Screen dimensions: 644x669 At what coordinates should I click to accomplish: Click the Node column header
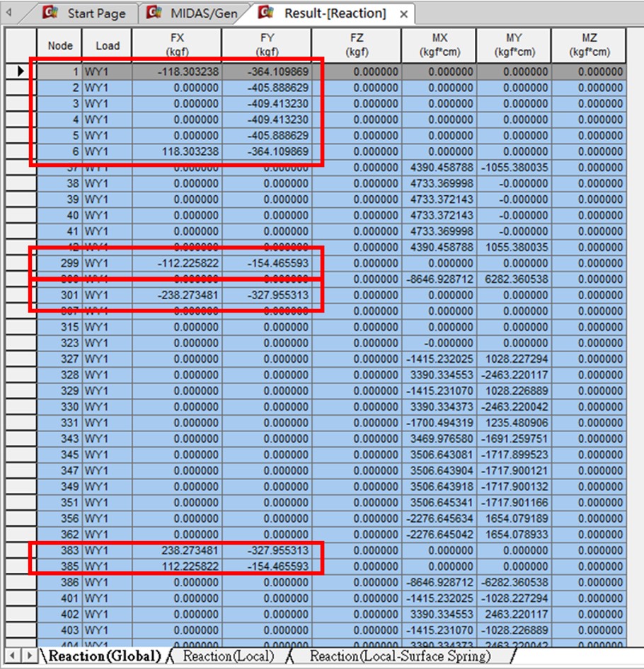[x=59, y=45]
